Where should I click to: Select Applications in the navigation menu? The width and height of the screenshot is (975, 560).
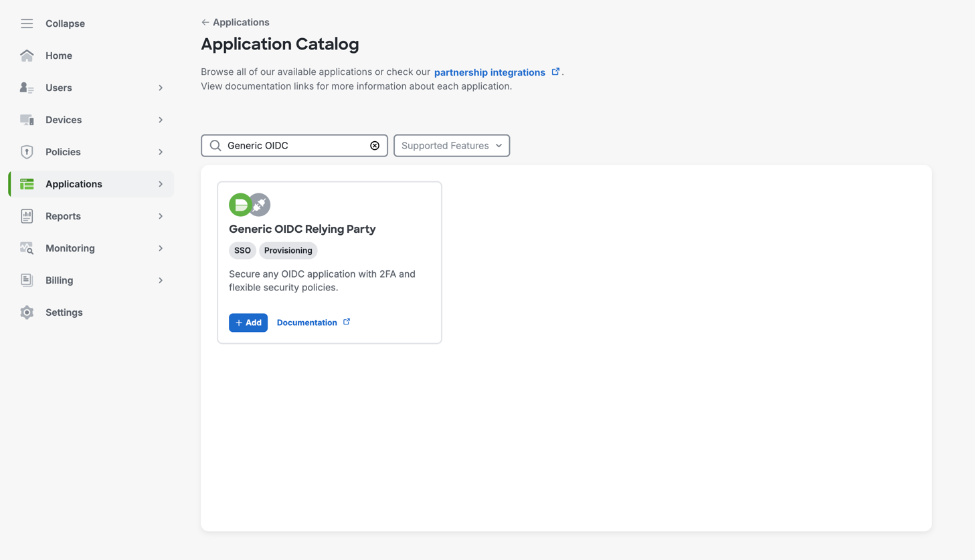[74, 184]
